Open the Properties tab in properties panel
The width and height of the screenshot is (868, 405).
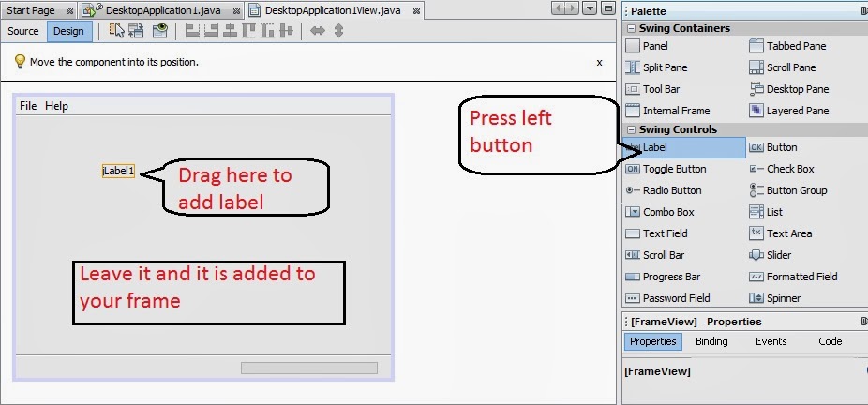652,341
